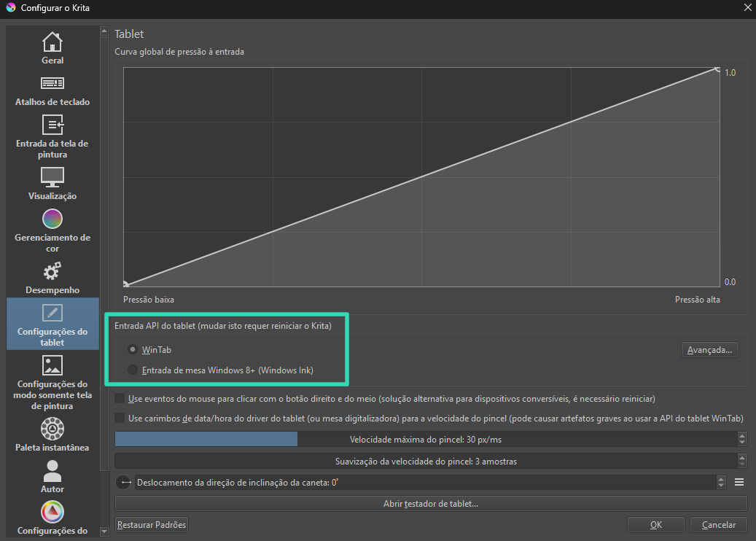Open the Visualização settings page
Viewport: 756px width, 541px height.
(52, 184)
